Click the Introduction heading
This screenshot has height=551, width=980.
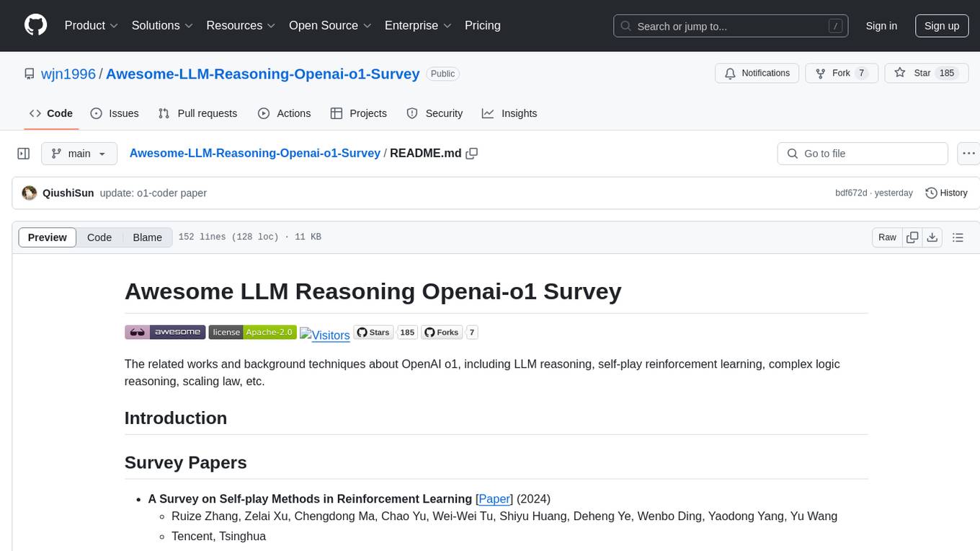click(176, 418)
